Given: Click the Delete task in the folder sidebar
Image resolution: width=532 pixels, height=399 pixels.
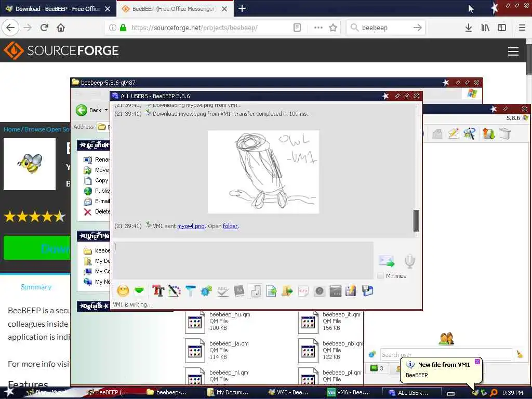Looking at the screenshot, I should click(x=97, y=212).
